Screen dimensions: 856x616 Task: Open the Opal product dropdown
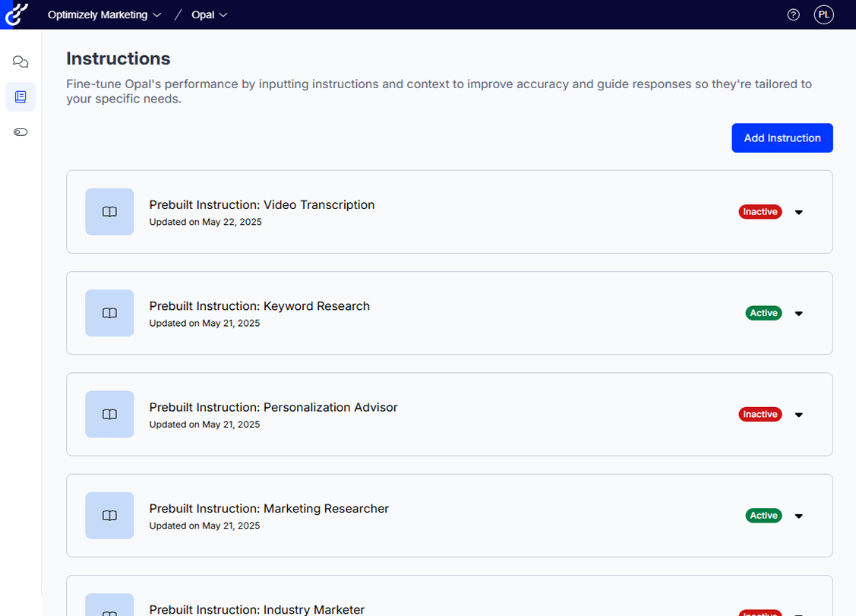[x=209, y=14]
